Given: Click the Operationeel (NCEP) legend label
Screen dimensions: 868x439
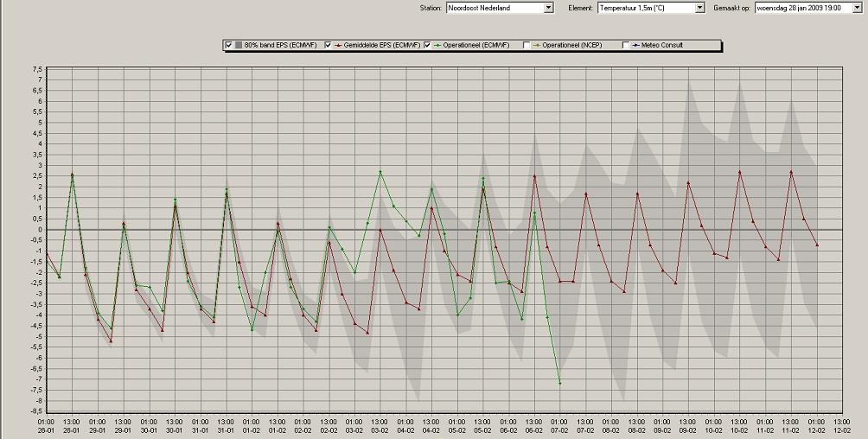Looking at the screenshot, I should tap(572, 46).
